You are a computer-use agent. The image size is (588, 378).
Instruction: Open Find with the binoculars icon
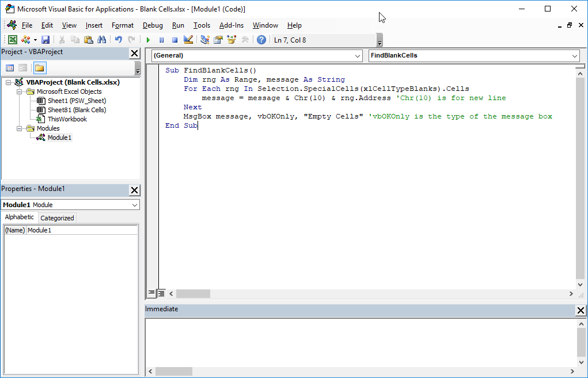(x=101, y=40)
